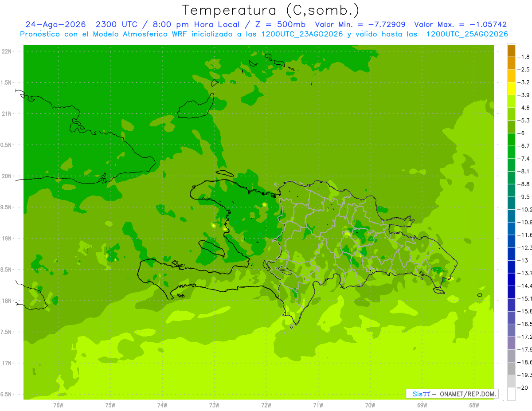The width and height of the screenshot is (532, 411).
Task: Click the "-18.6" colorbar label
Action: tap(525, 362)
